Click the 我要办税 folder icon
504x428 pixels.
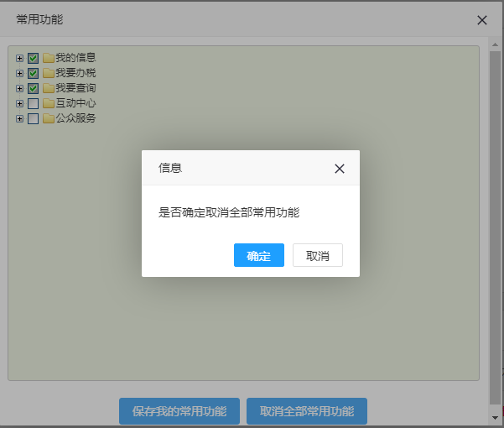pyautogui.click(x=48, y=73)
